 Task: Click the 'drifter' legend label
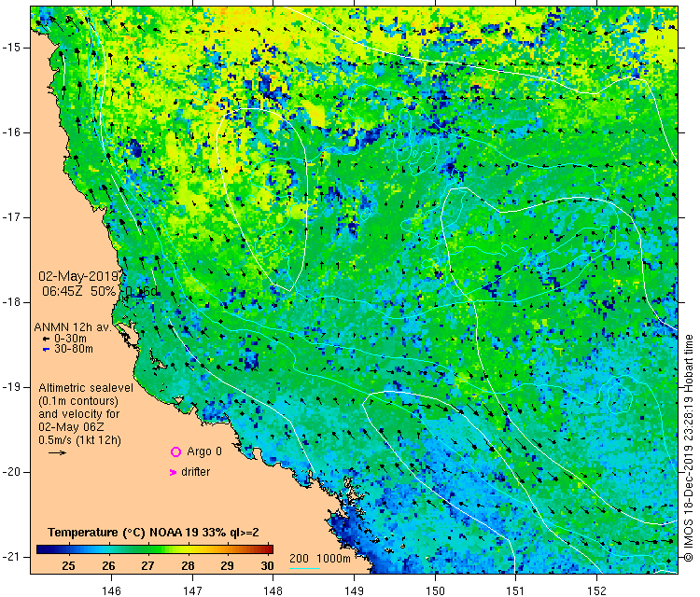[196, 472]
